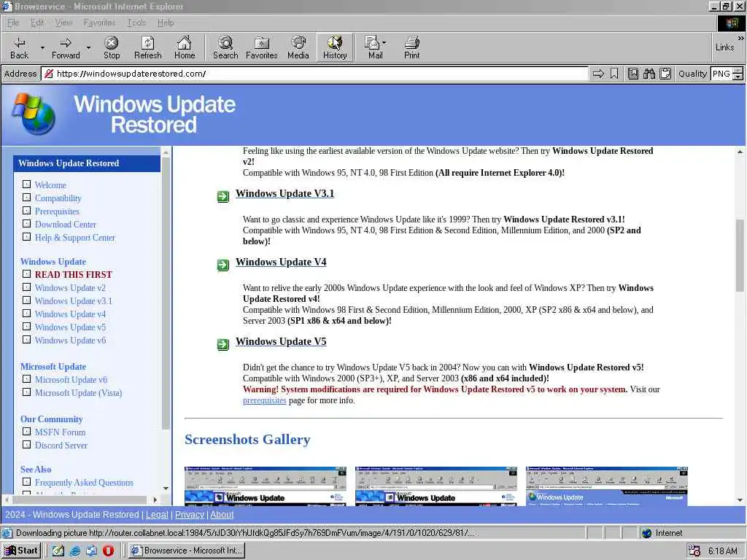
Task: Open the Windows Update V3.1 heading link
Action: 285,194
